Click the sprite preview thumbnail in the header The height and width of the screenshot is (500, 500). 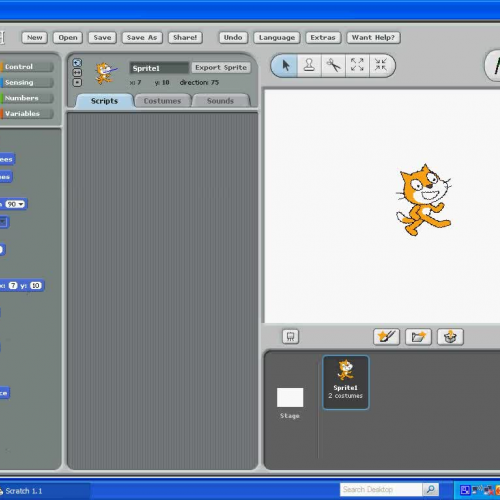point(105,73)
